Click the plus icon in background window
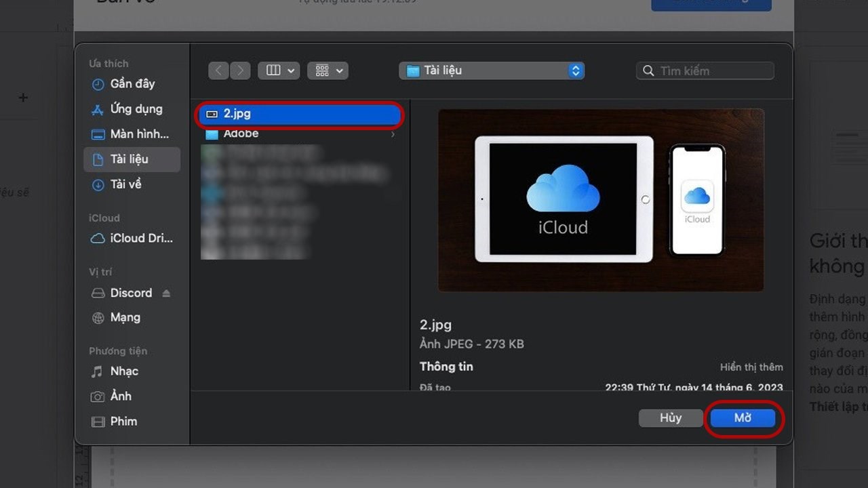This screenshot has height=488, width=868. pyautogui.click(x=23, y=98)
